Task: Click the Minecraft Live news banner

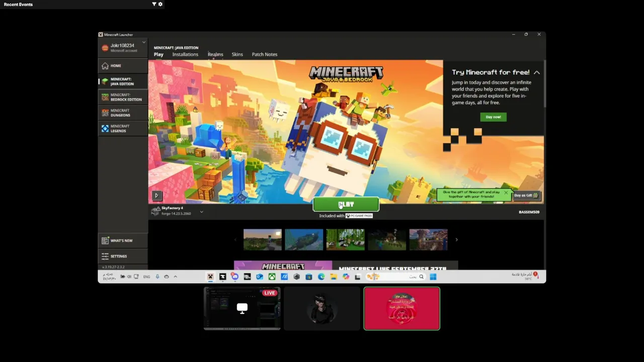Action: 346,266
